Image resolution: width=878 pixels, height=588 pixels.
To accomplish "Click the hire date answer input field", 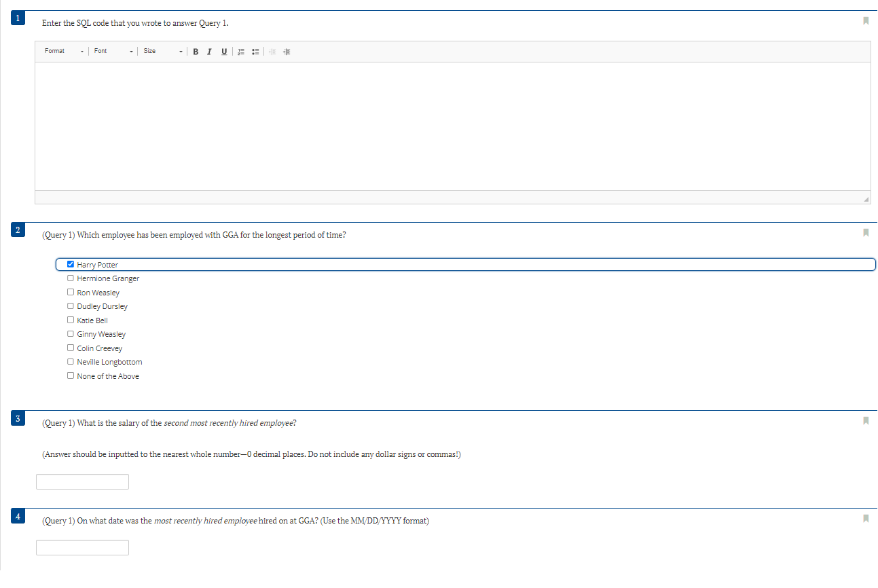I will click(x=82, y=547).
